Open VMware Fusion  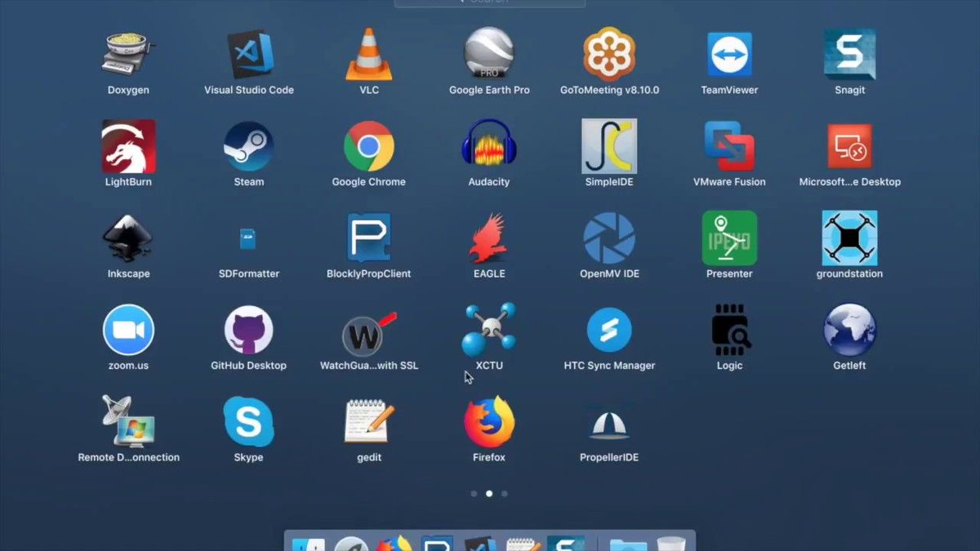729,147
